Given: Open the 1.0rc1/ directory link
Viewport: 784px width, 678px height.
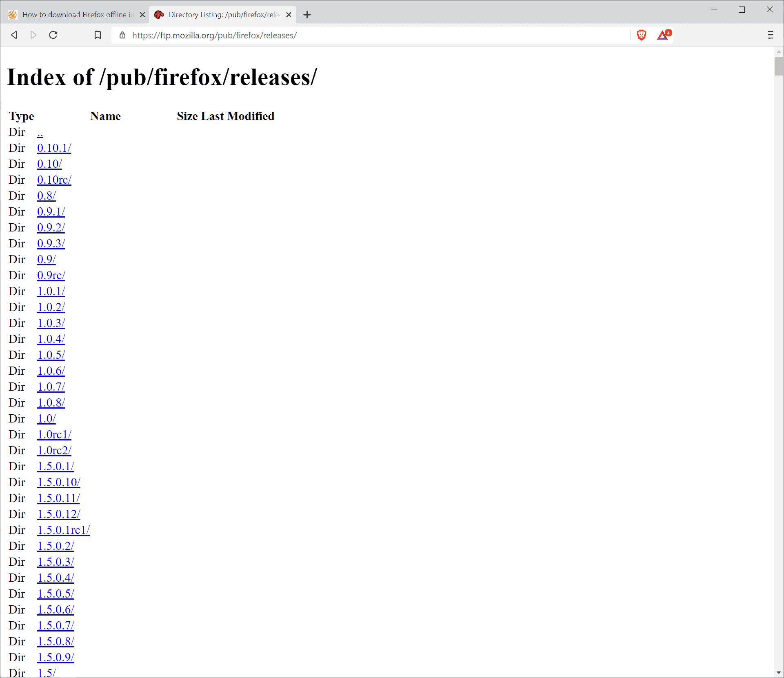Looking at the screenshot, I should click(55, 434).
